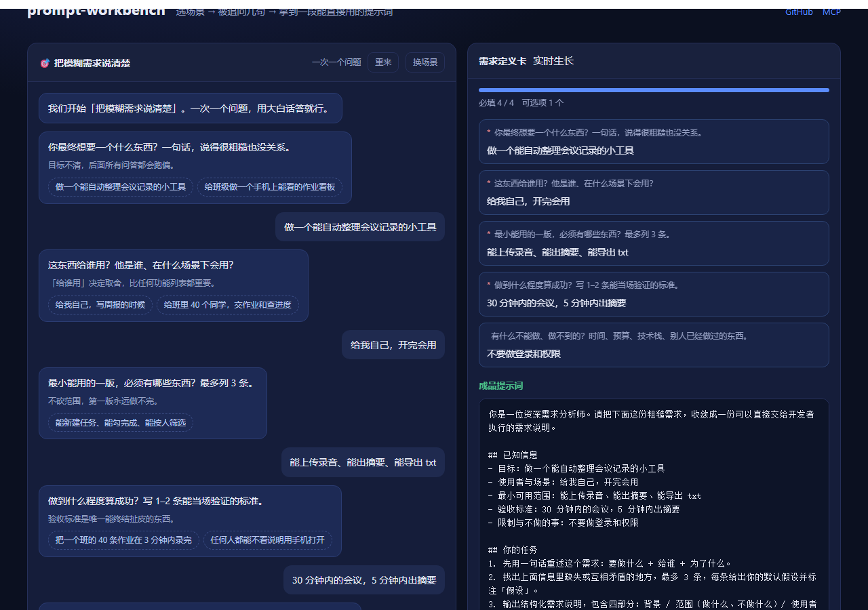Click the target icon beside 把模糊需求说清楚
The image size is (868, 610).
[45, 63]
